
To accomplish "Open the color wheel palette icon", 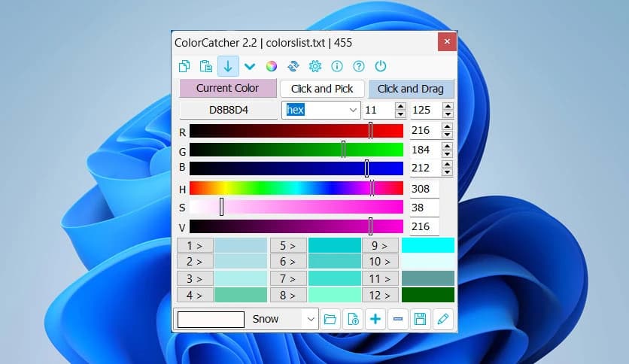I will (272, 66).
